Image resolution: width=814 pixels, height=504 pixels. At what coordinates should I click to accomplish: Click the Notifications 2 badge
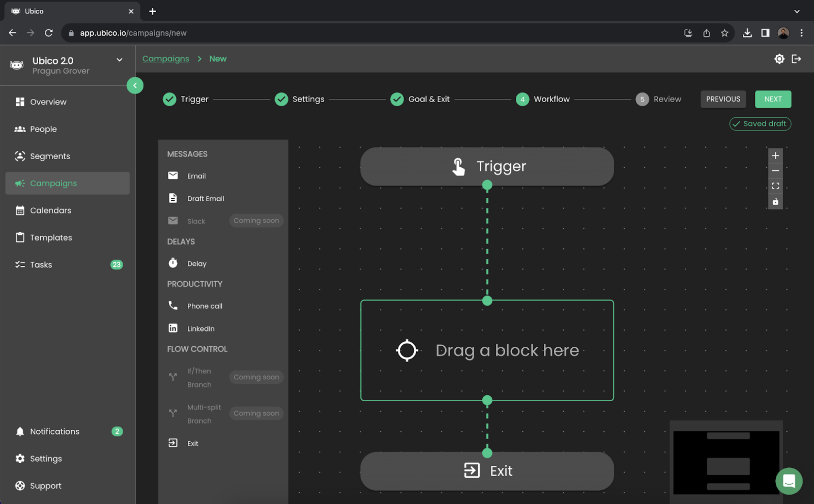click(117, 431)
